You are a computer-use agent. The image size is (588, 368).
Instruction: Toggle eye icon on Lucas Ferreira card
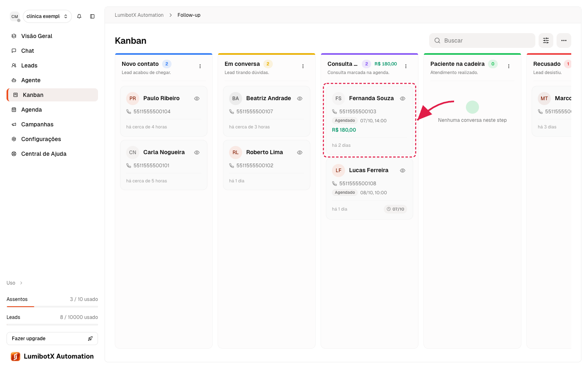click(403, 171)
